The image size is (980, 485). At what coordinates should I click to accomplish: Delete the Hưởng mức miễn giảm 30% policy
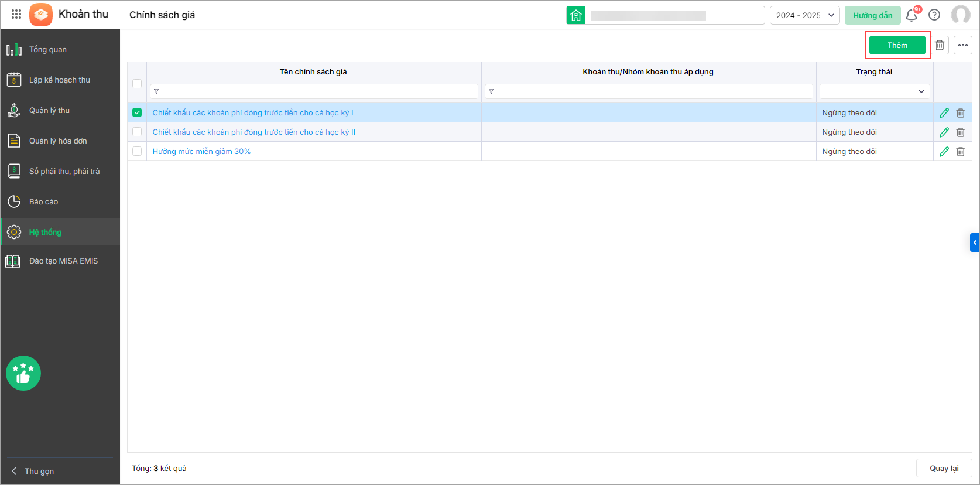[961, 152]
